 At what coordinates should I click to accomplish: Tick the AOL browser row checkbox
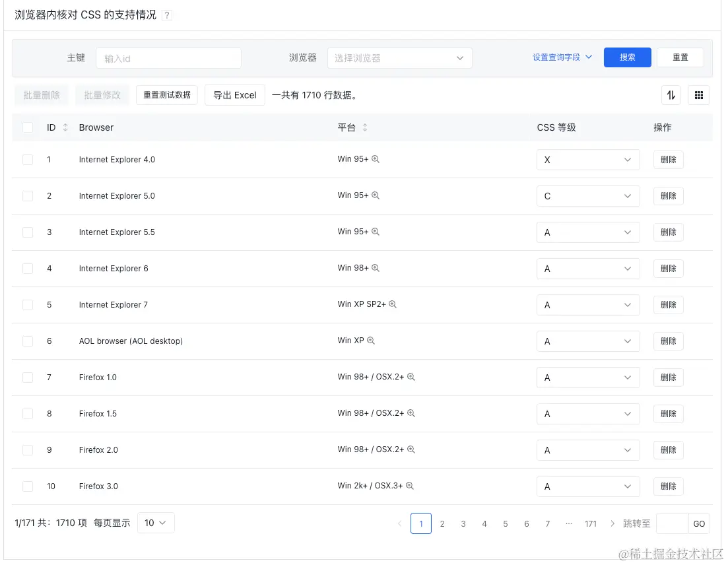tap(28, 341)
